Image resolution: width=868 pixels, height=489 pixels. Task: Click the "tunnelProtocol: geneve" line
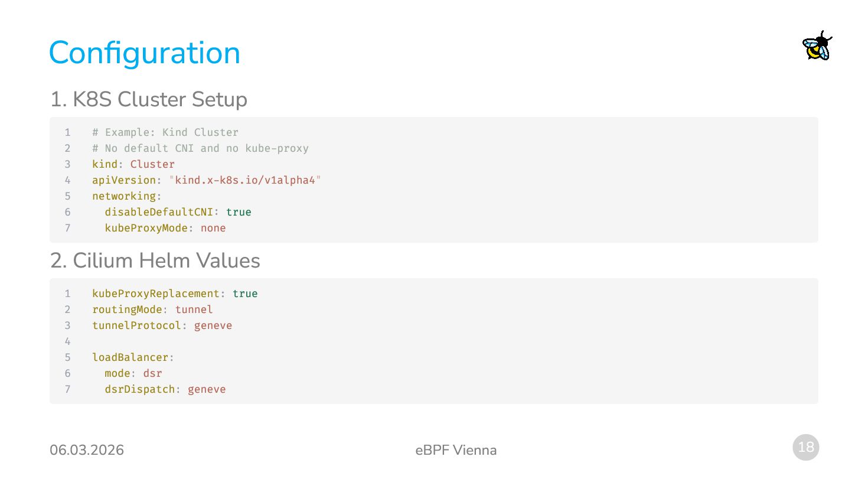(x=162, y=325)
